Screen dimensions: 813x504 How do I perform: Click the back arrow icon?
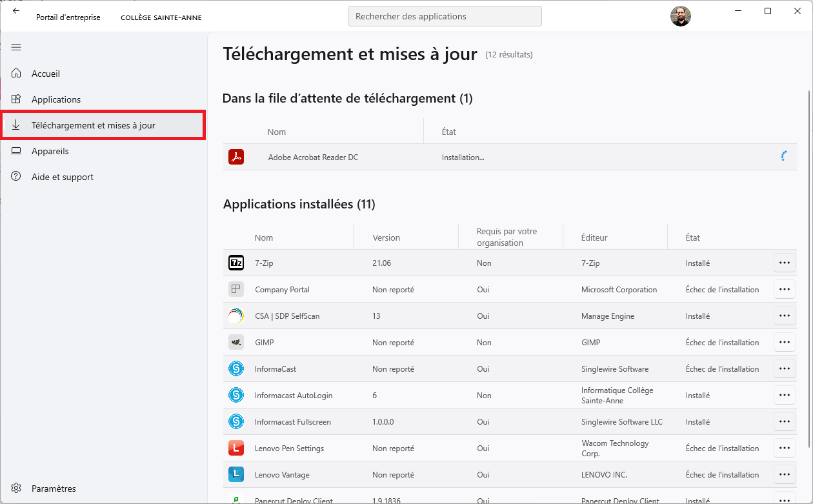point(16,11)
